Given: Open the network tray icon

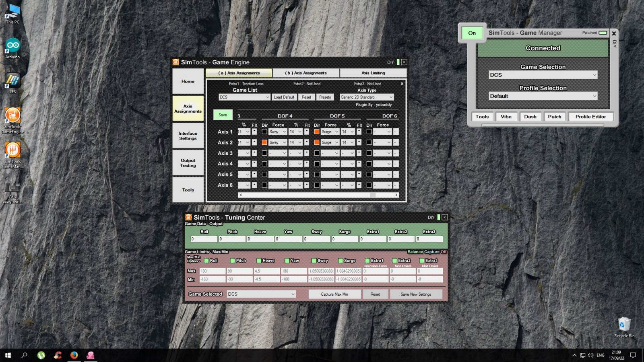Looking at the screenshot, I should [x=582, y=356].
